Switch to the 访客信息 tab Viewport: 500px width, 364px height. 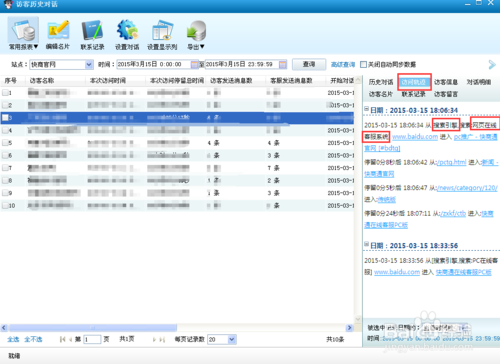coord(446,82)
